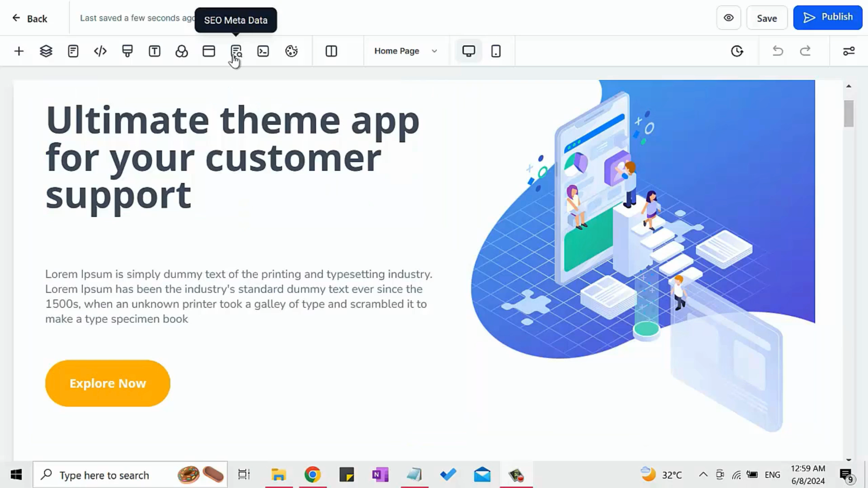Viewport: 868px width, 488px height.
Task: Open the terminal prompt script icon
Action: (263, 51)
